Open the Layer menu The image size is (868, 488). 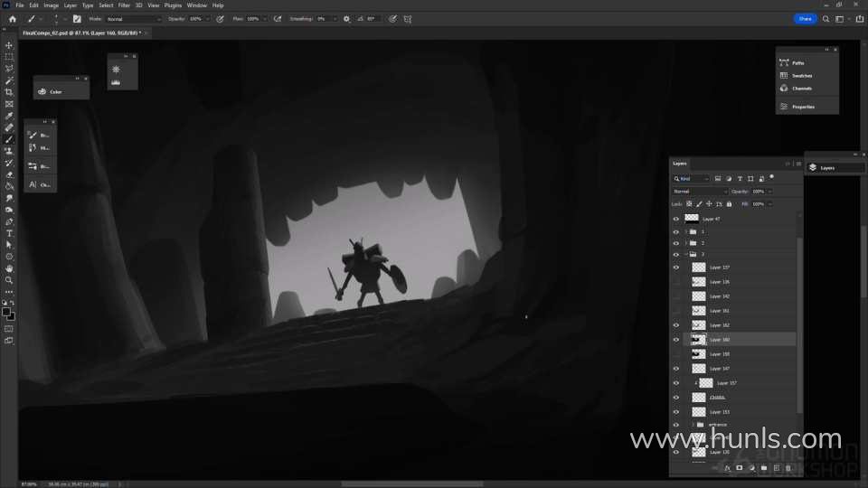pyautogui.click(x=71, y=5)
